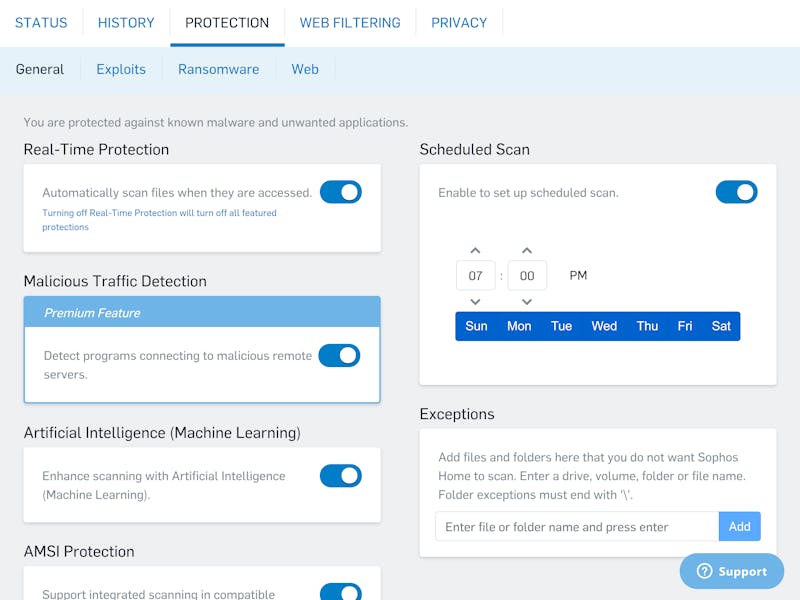Decrease the scan minutes with down chevron

[527, 302]
